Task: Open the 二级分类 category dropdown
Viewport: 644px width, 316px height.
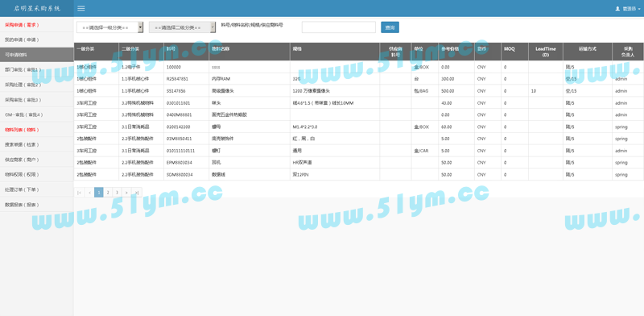Action: point(182,27)
